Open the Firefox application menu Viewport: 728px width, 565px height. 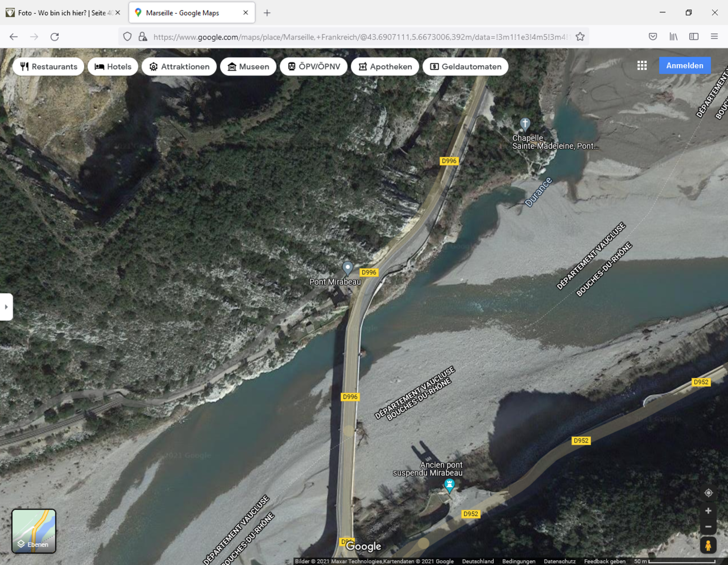pos(714,36)
